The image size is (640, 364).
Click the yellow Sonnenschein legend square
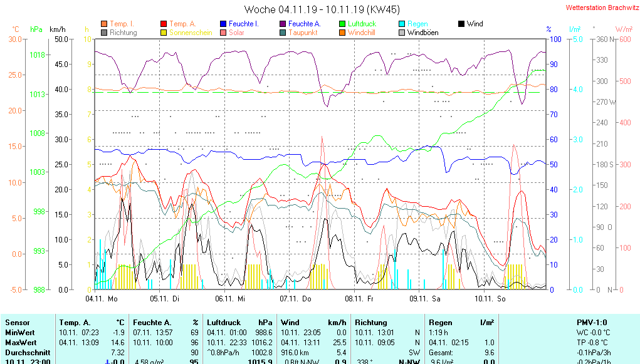[164, 33]
